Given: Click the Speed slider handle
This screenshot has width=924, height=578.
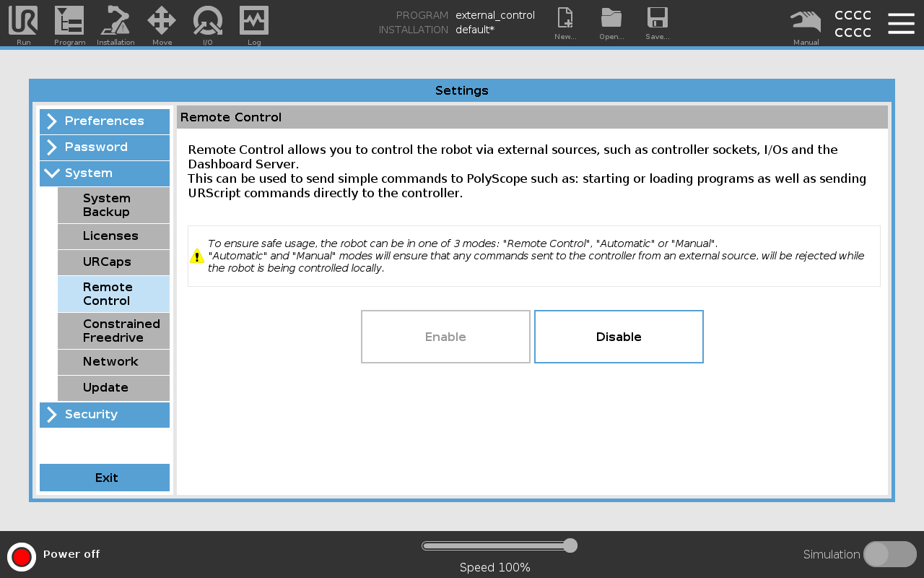Looking at the screenshot, I should pos(570,545).
